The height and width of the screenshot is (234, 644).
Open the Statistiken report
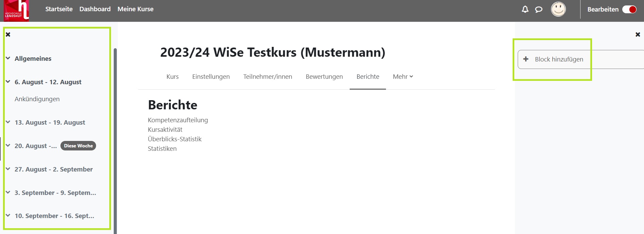162,148
